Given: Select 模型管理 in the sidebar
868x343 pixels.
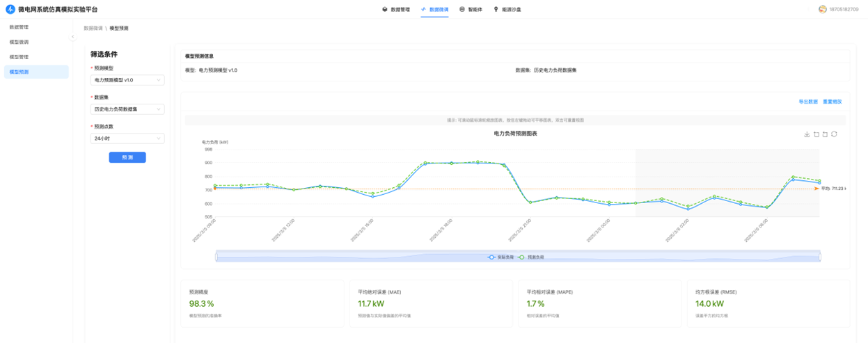Looking at the screenshot, I should tap(19, 57).
